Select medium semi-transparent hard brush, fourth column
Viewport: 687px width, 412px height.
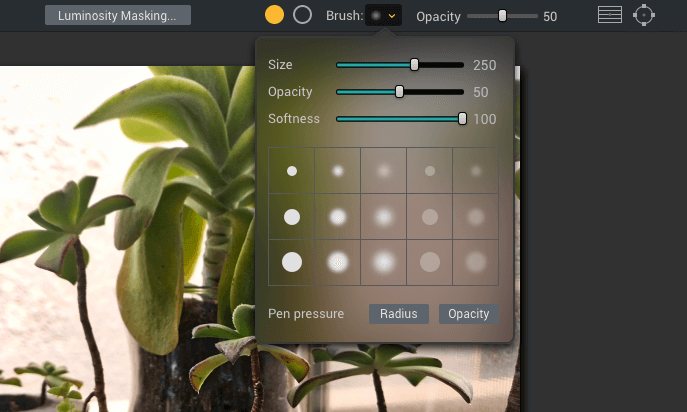click(x=429, y=217)
